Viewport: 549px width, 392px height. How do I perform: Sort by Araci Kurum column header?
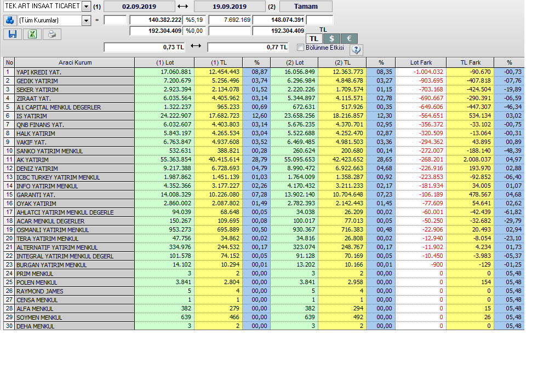click(x=75, y=62)
